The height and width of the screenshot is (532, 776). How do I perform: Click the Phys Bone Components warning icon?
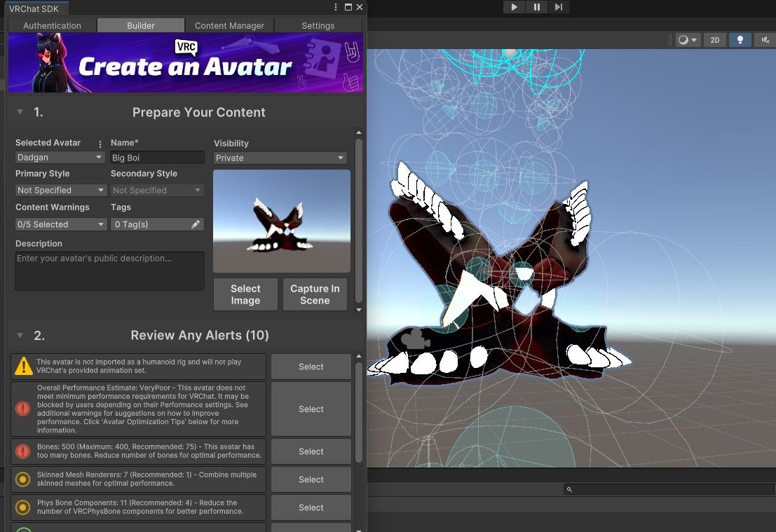click(22, 507)
